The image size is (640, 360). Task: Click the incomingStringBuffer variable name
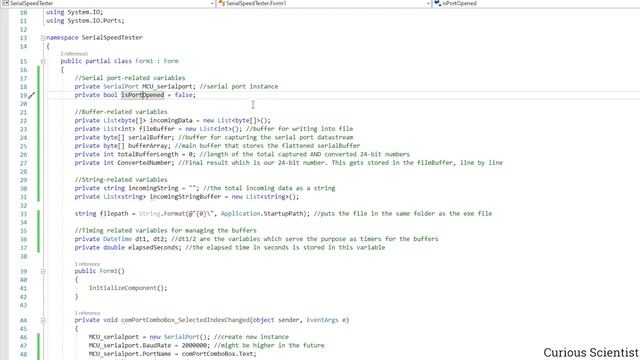[185, 197]
